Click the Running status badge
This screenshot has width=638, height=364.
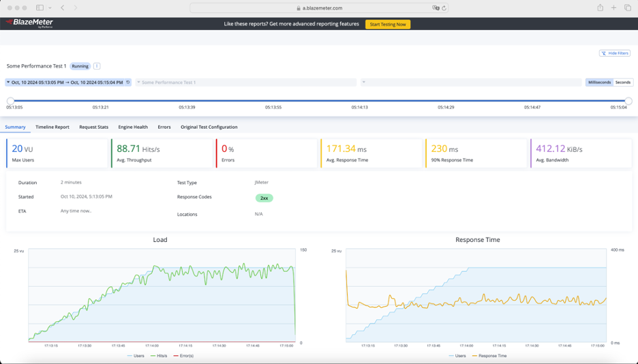click(x=80, y=66)
